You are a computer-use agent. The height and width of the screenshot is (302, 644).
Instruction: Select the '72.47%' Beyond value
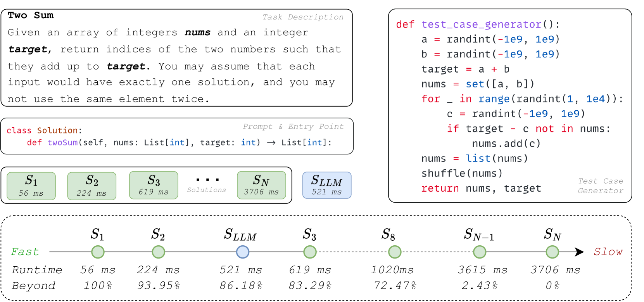pyautogui.click(x=395, y=286)
